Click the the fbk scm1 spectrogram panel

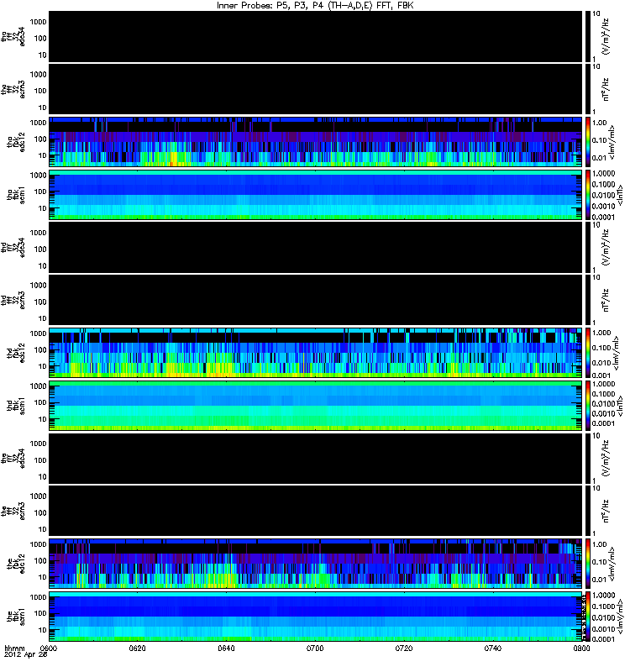(316, 617)
